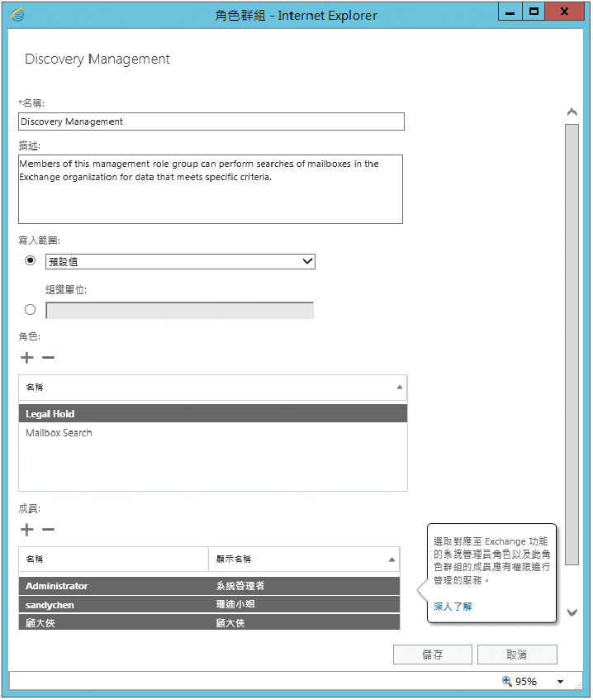Click the disabled 組織單位 text field
This screenshot has height=700, width=593.
pyautogui.click(x=180, y=310)
